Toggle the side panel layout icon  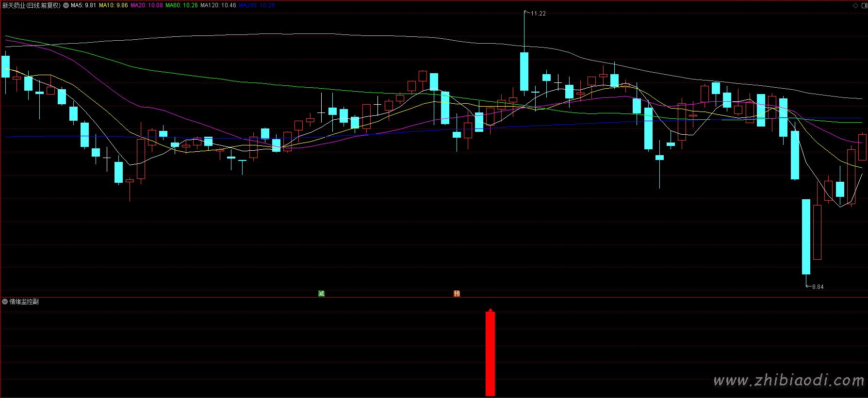(x=863, y=5)
